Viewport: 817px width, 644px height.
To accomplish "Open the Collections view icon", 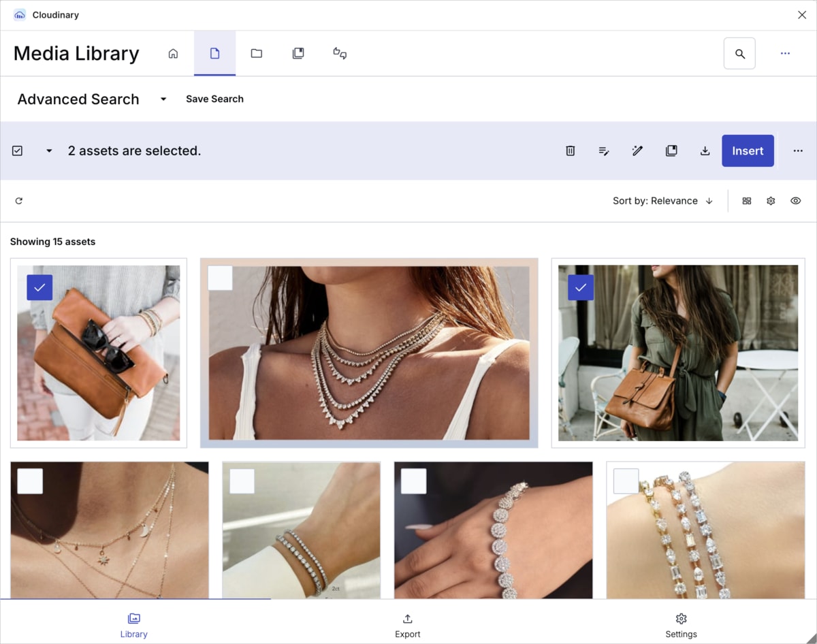I will click(x=298, y=54).
